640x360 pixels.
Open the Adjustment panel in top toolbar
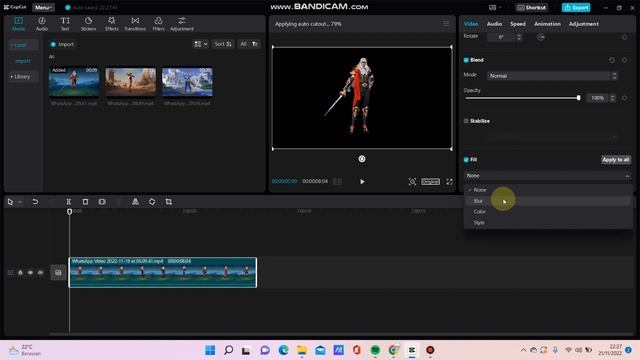[182, 24]
